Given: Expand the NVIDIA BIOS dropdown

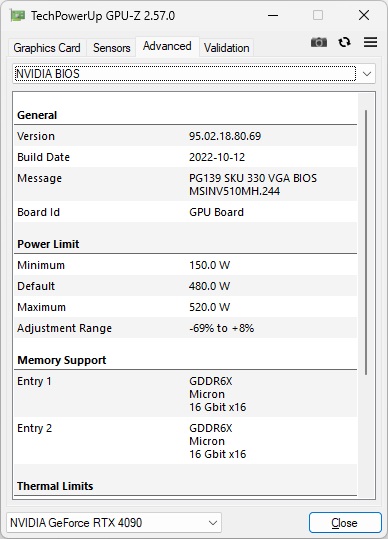Looking at the screenshot, I should coord(194,74).
